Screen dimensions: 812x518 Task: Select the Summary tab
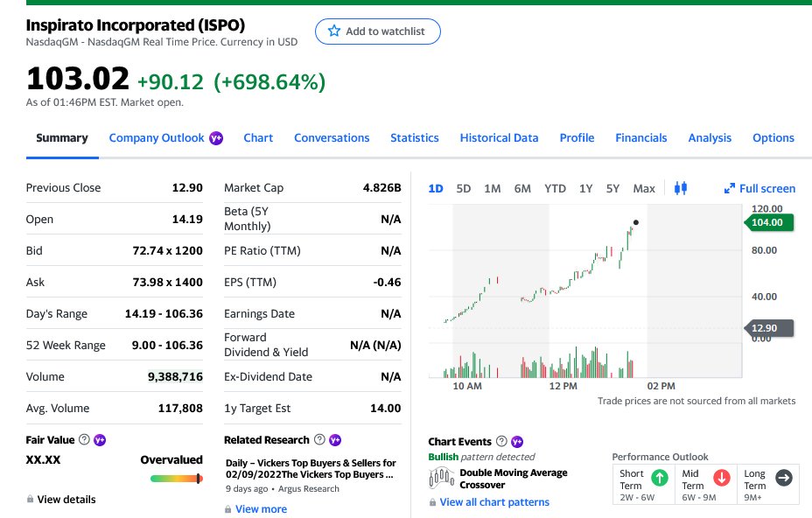[62, 137]
